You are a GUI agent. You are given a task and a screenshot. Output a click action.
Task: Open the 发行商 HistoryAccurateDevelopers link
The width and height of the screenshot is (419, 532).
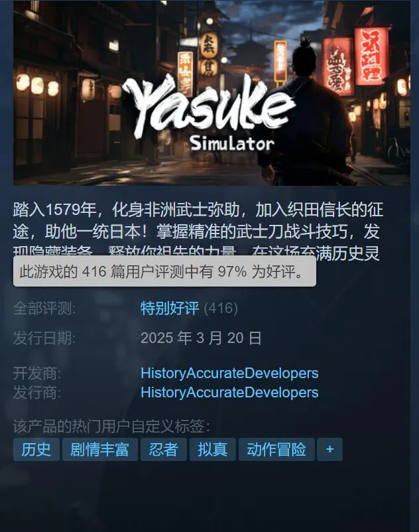coord(229,392)
